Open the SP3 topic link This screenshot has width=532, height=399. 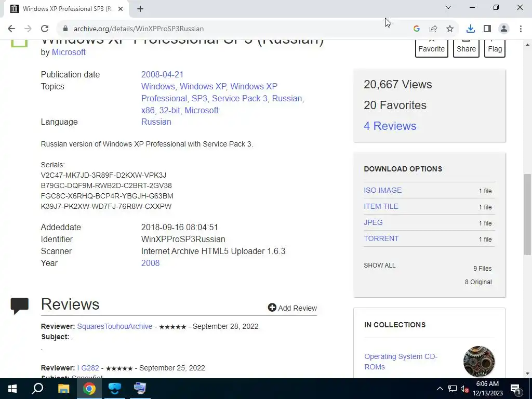click(199, 98)
